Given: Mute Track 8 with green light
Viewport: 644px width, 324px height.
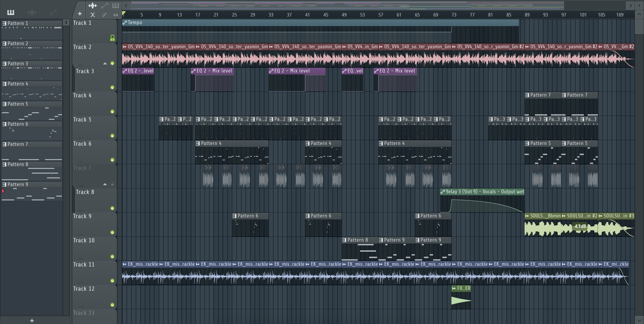Looking at the screenshot, I should click(112, 208).
